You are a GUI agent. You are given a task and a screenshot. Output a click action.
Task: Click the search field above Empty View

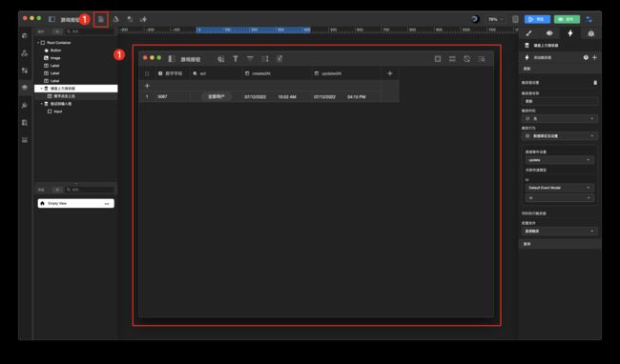pyautogui.click(x=90, y=190)
